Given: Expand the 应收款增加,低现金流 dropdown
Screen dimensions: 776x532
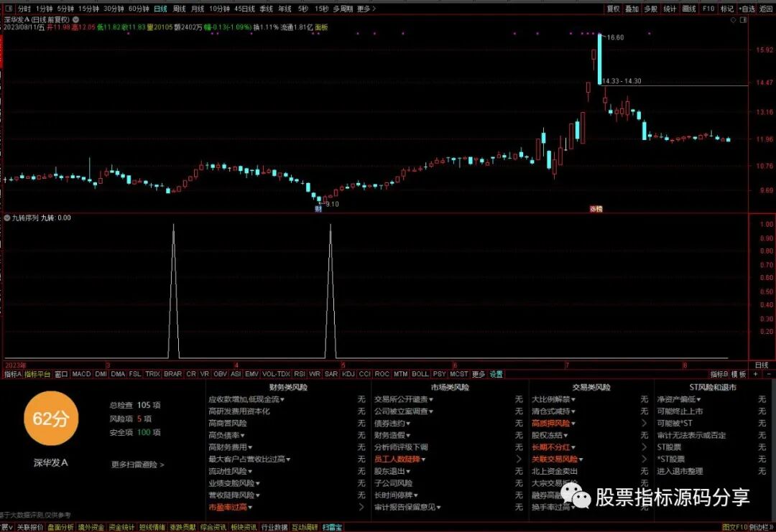Looking at the screenshot, I should click(x=246, y=399).
